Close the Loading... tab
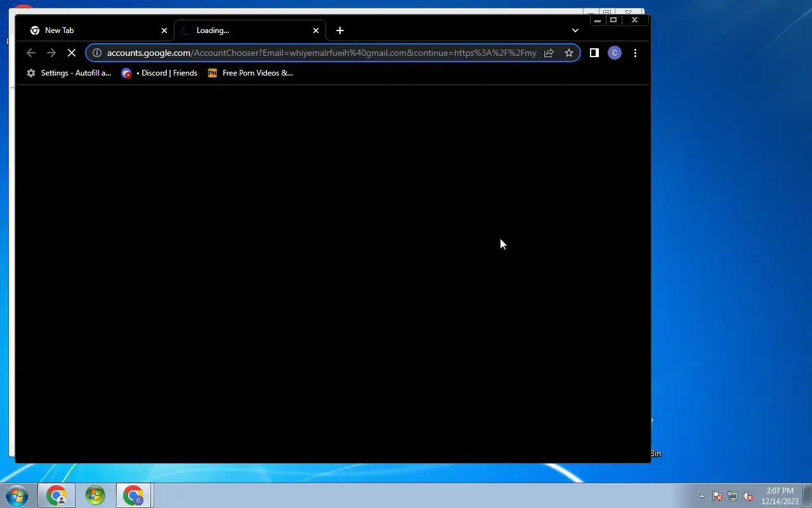 pyautogui.click(x=316, y=30)
